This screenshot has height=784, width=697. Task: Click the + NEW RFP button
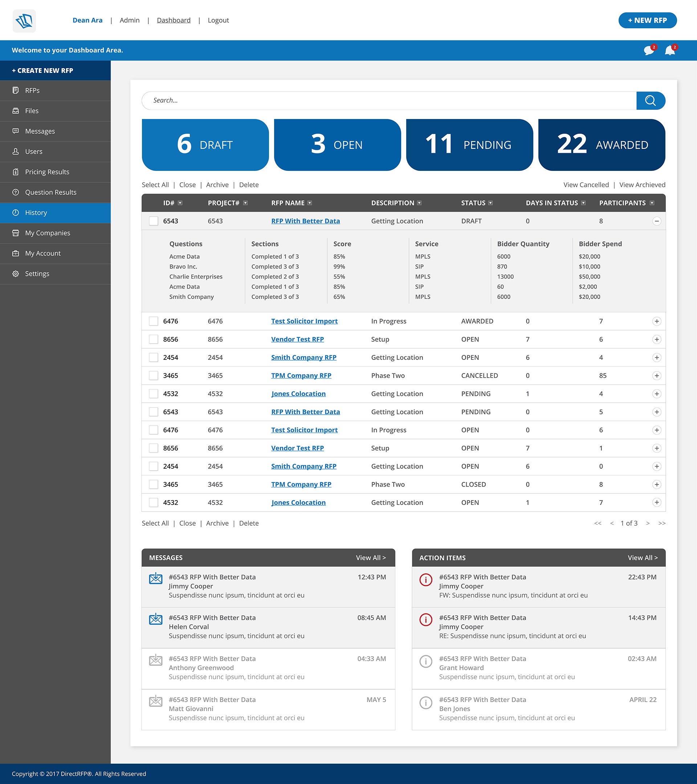click(647, 20)
